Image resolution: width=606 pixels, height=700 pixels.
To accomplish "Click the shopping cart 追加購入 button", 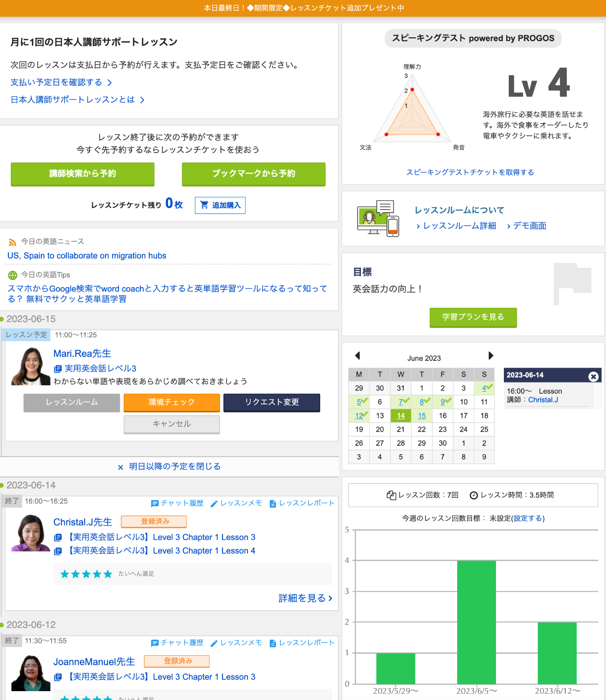I will [x=220, y=205].
